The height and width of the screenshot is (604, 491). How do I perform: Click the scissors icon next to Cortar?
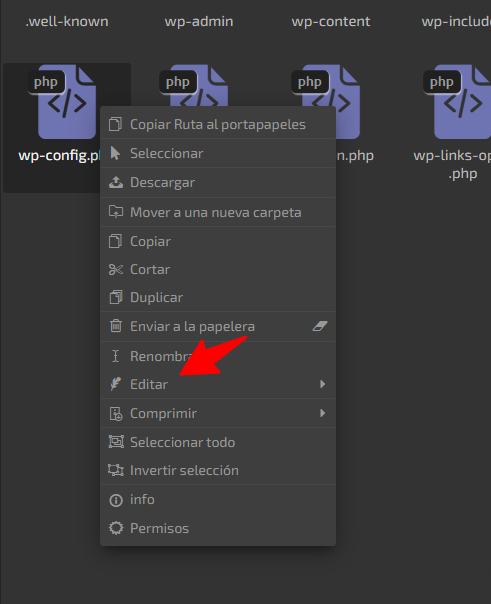(x=116, y=269)
